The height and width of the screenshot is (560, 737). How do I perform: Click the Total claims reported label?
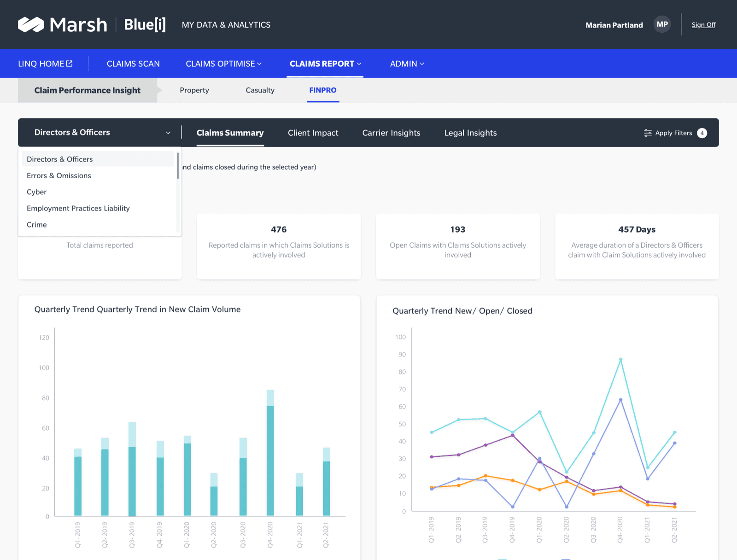click(99, 245)
